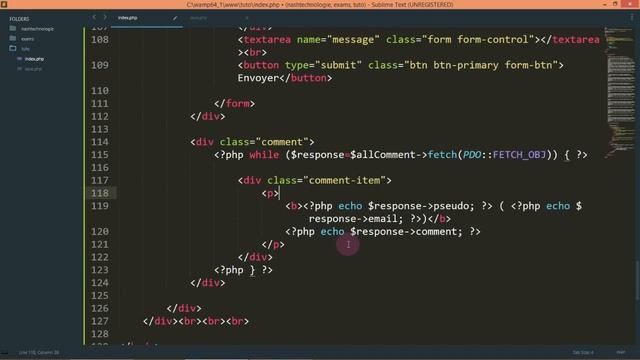Open the nashtechnologie folder in sidebar
Screen dimensions: 640x360
[37, 29]
